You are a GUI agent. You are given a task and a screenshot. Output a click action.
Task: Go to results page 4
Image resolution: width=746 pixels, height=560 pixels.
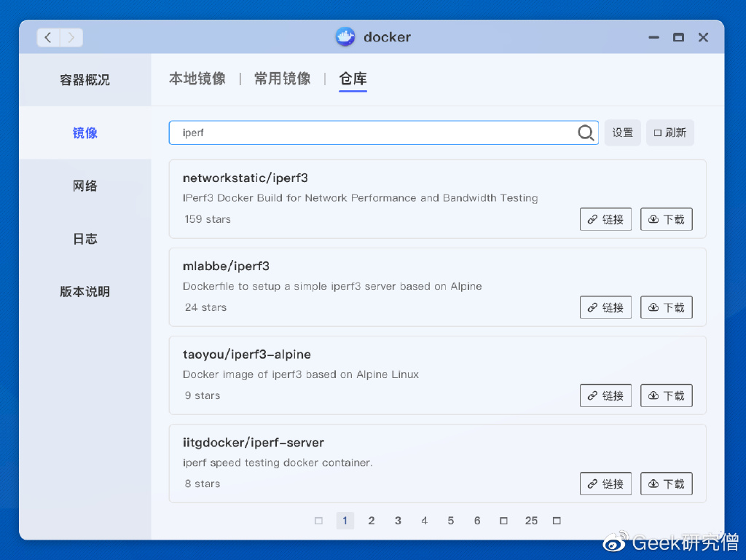[x=425, y=521]
